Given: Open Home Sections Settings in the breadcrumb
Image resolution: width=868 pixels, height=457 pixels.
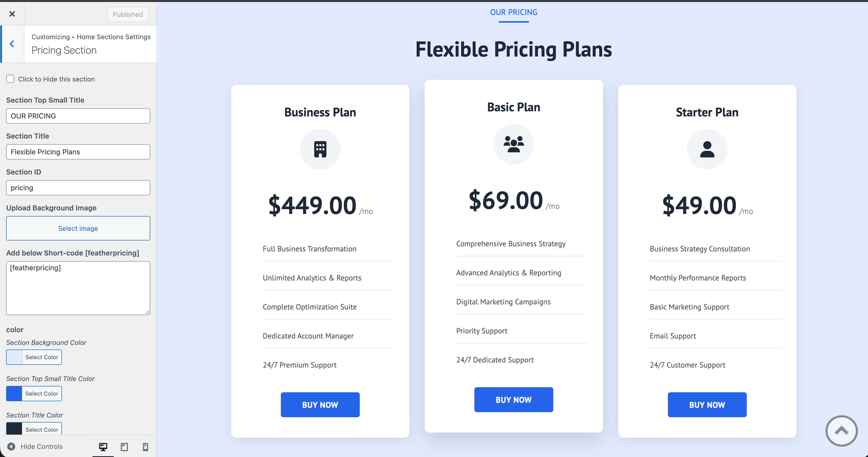Looking at the screenshot, I should 114,37.
